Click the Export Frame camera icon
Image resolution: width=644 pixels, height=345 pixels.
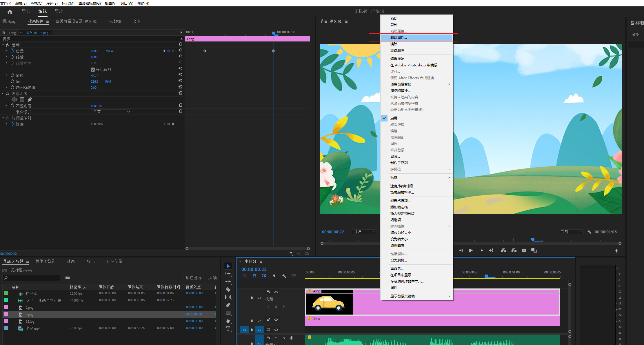pyautogui.click(x=524, y=250)
